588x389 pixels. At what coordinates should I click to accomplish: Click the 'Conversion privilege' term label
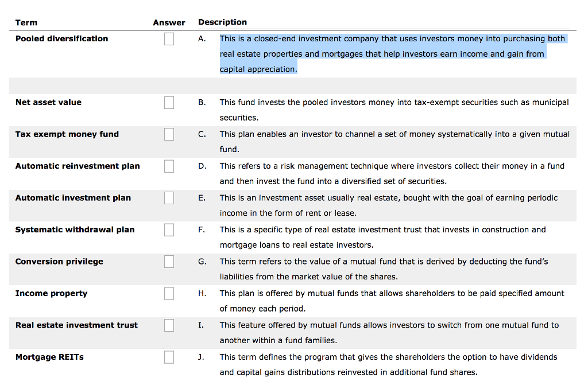59,262
